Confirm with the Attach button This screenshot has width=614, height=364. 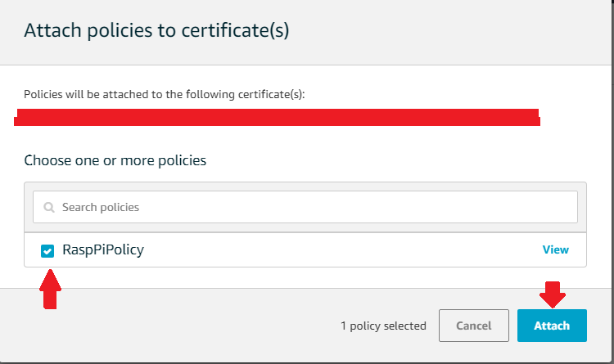[552, 326]
